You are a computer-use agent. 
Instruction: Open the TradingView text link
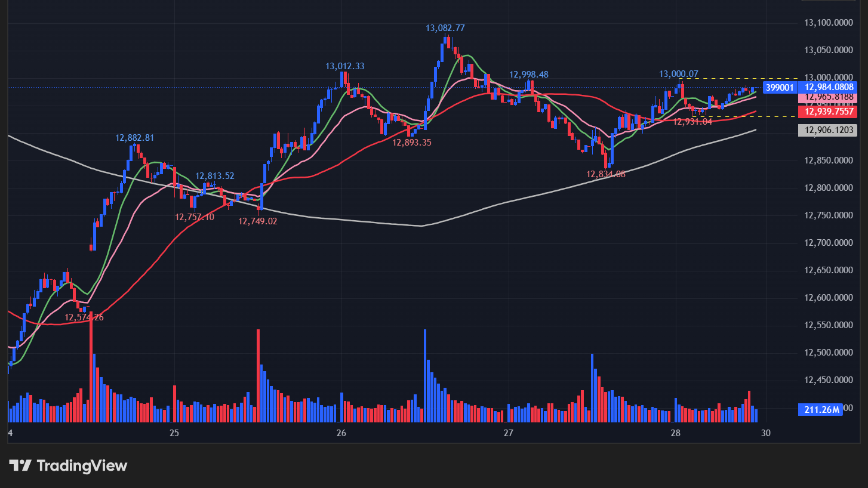click(82, 465)
